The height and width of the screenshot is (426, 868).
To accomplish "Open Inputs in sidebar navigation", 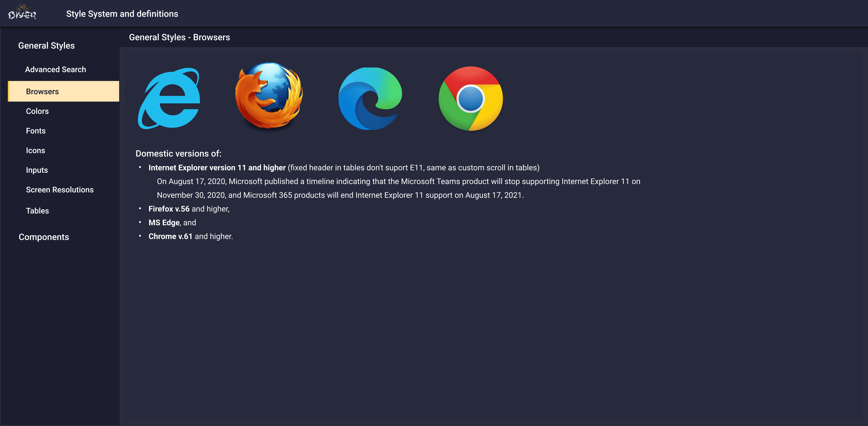I will point(37,170).
